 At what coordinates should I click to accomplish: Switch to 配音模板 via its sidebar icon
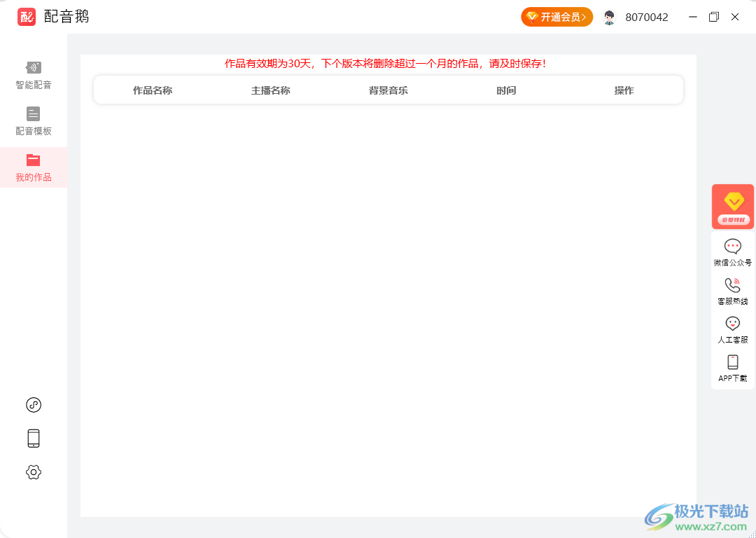pos(33,120)
